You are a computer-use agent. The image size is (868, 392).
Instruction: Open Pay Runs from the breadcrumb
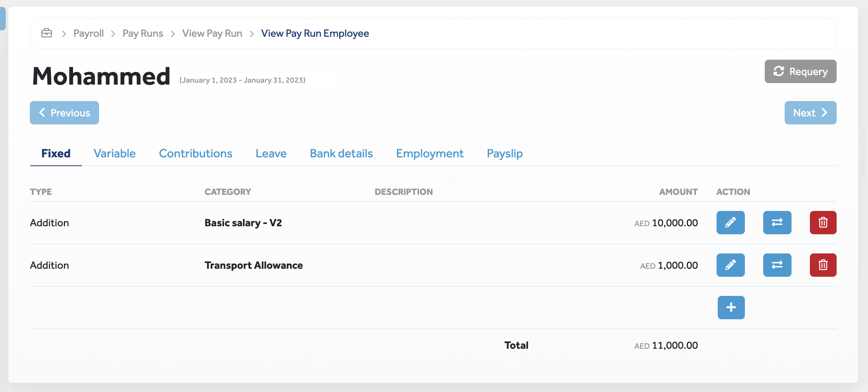pyautogui.click(x=142, y=33)
